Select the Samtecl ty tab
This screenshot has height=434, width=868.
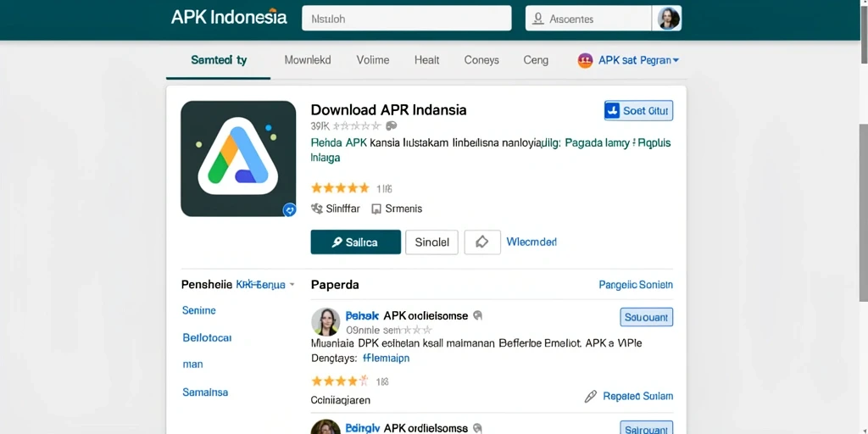point(219,60)
